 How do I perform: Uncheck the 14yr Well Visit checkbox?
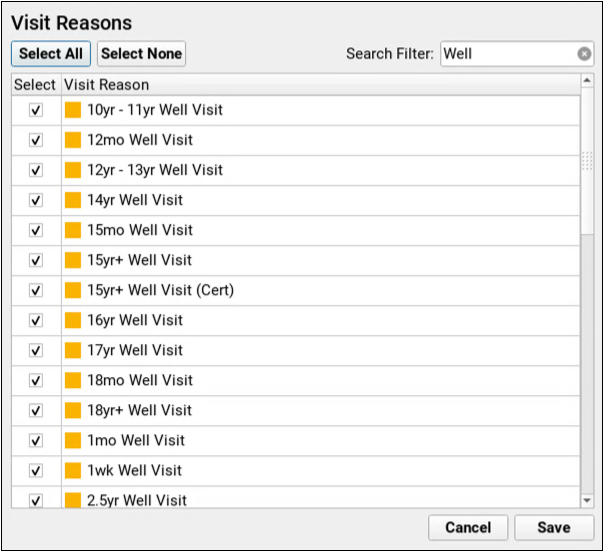click(36, 200)
